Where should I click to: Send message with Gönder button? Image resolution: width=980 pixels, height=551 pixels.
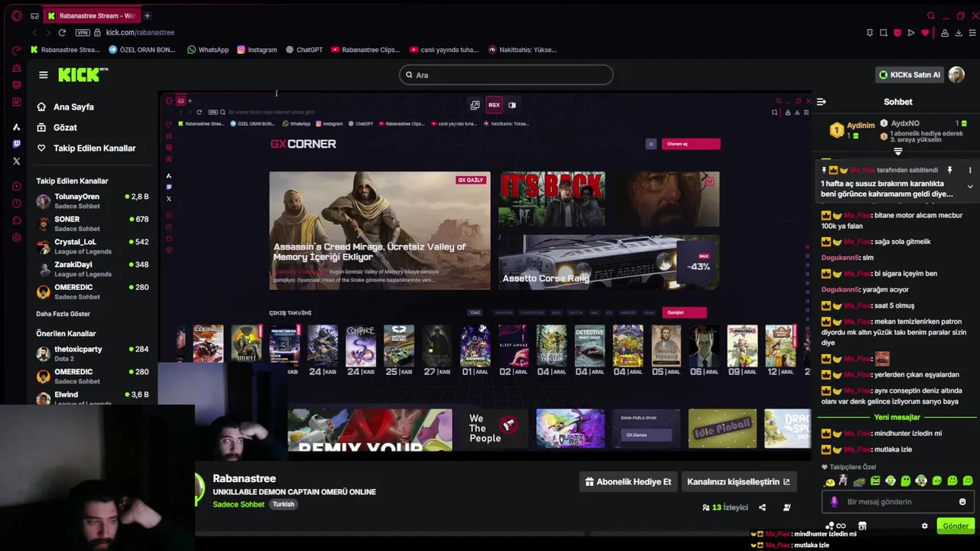click(955, 526)
